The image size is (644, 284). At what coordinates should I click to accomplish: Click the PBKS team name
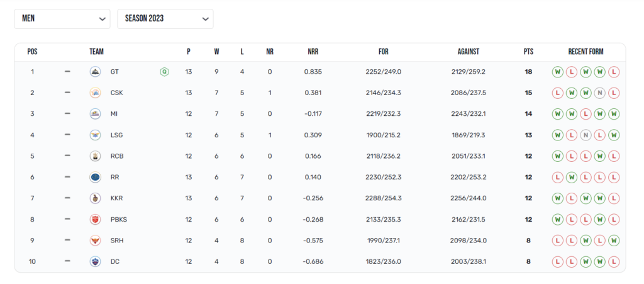(x=119, y=220)
